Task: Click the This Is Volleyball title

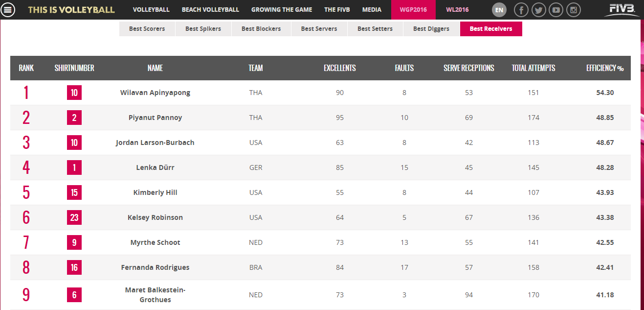Action: 71,10
